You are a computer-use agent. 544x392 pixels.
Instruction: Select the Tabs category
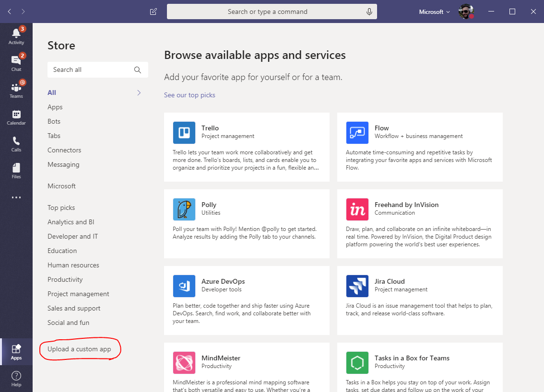54,136
